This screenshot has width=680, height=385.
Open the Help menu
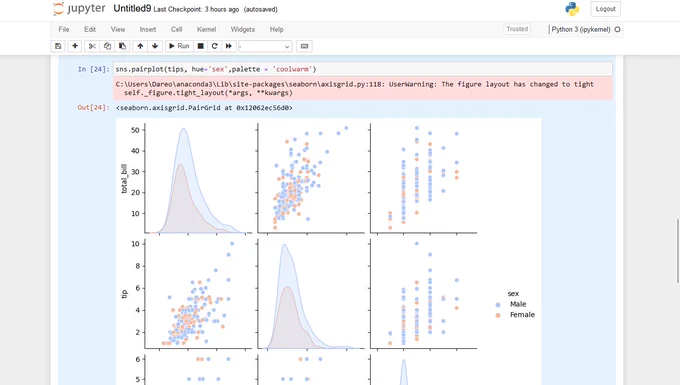[x=276, y=29]
